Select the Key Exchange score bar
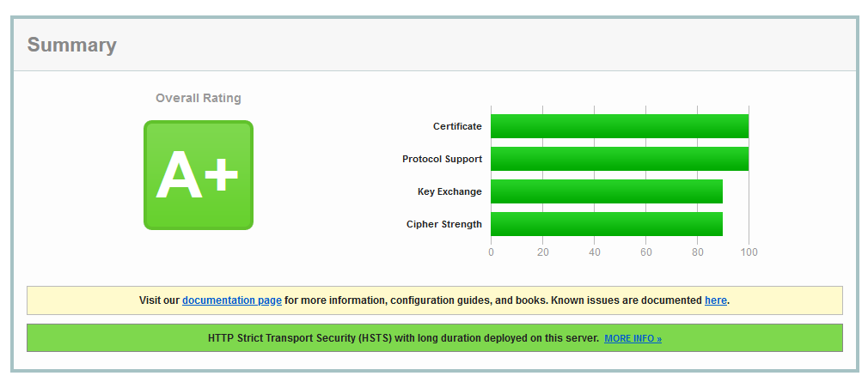868x382 pixels. pos(607,191)
